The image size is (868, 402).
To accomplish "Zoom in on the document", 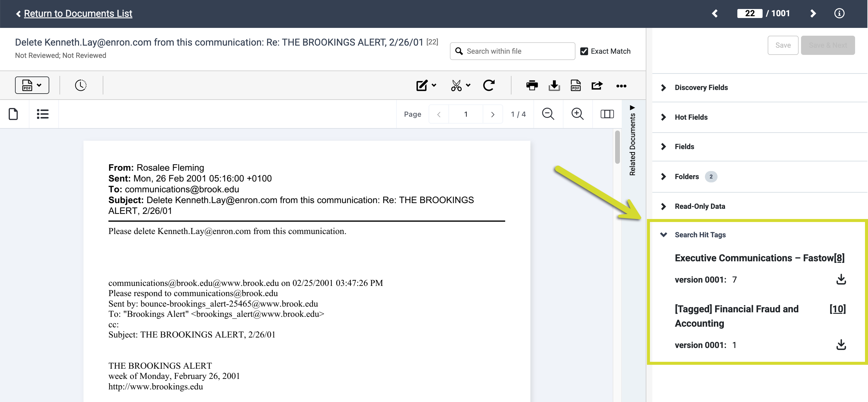I will coord(577,114).
